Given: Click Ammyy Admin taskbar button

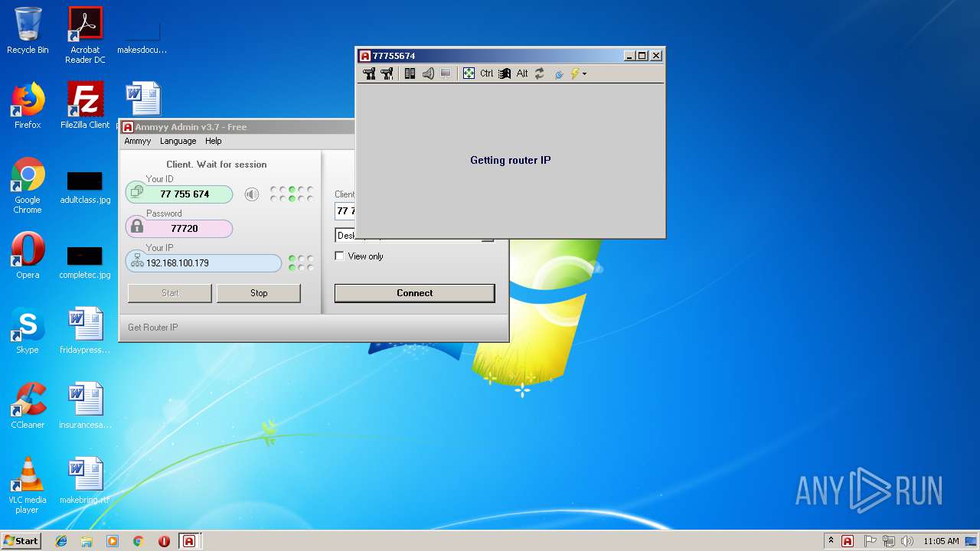Looking at the screenshot, I should tap(189, 541).
